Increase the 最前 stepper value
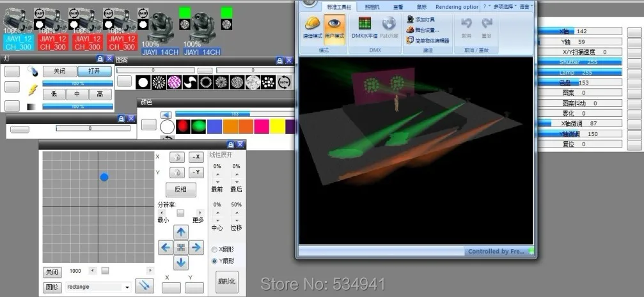 [x=217, y=174]
